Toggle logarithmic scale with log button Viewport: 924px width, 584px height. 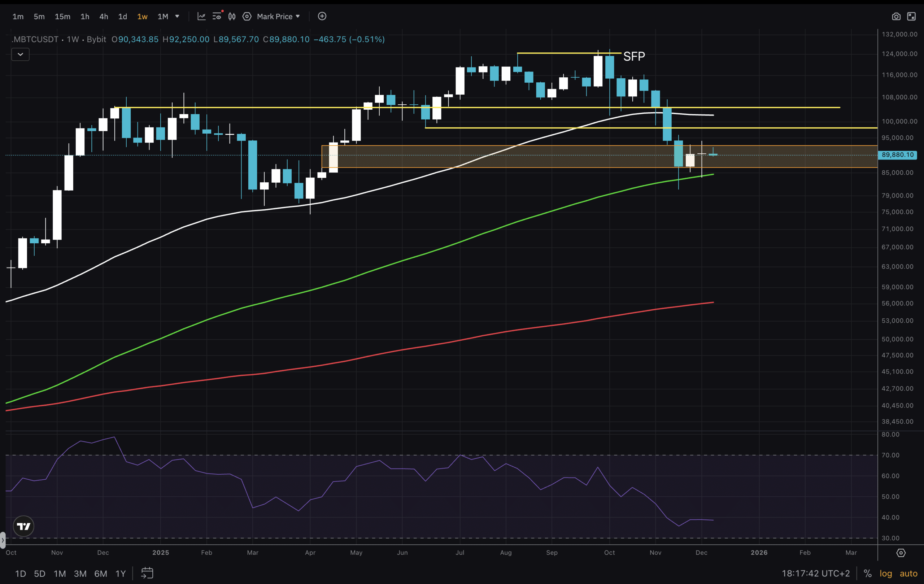coord(886,573)
